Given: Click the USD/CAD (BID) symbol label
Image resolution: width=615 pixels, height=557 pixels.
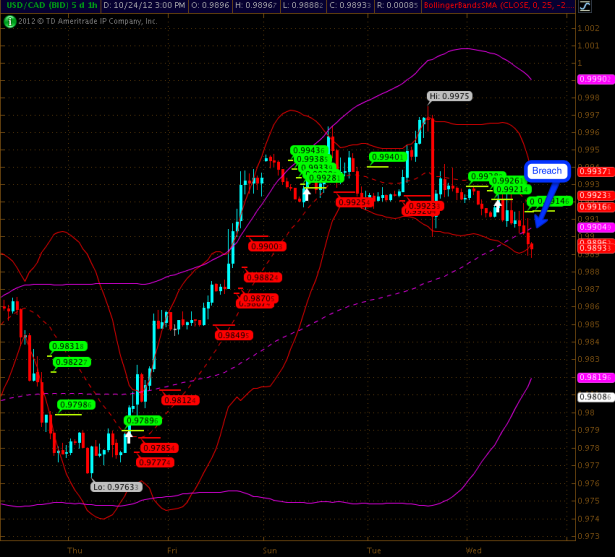Looking at the screenshot, I should 36,6.
